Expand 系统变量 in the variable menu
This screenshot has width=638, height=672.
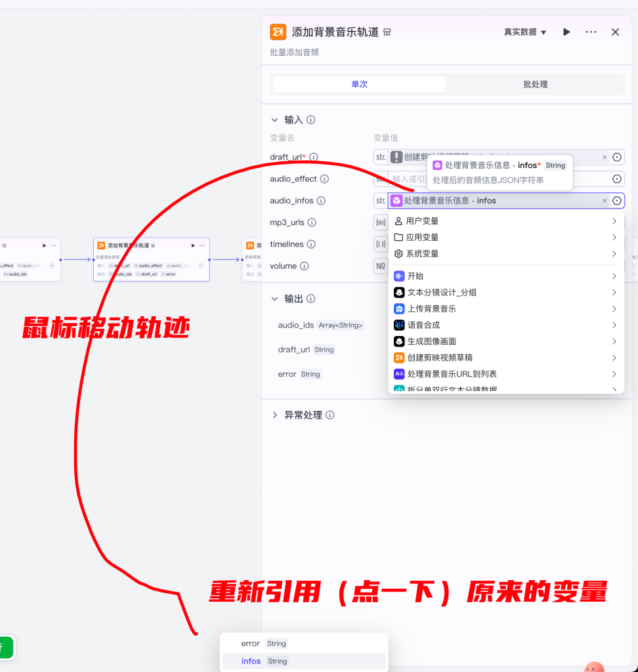point(506,254)
